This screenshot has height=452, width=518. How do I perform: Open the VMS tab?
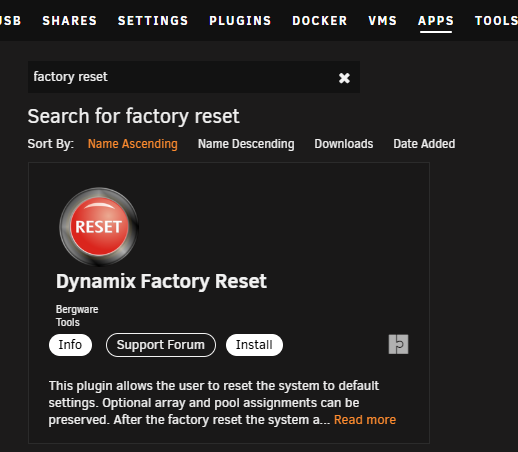click(x=382, y=21)
